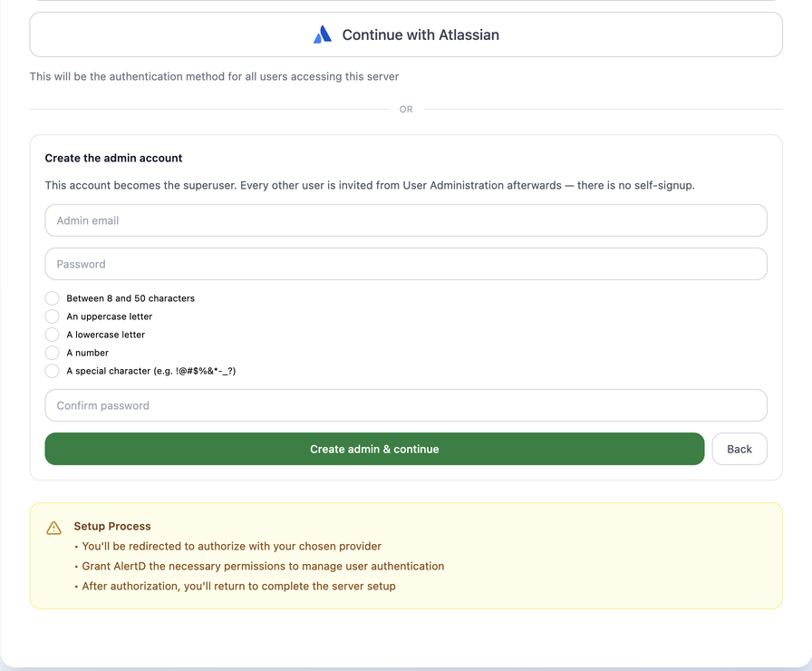Image resolution: width=812 pixels, height=671 pixels.
Task: Click 'After authorization, you'll return' bullet
Action: coord(238,586)
